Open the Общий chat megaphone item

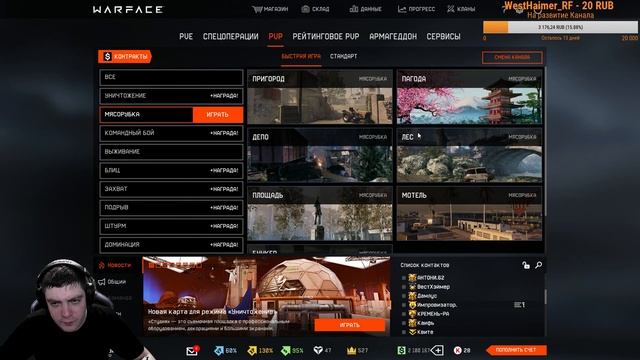[112, 282]
